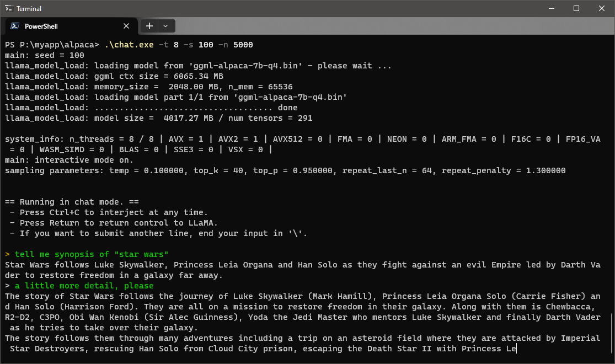This screenshot has height=364, width=615.
Task: Click the Running in chat mode header
Action: pos(69,201)
